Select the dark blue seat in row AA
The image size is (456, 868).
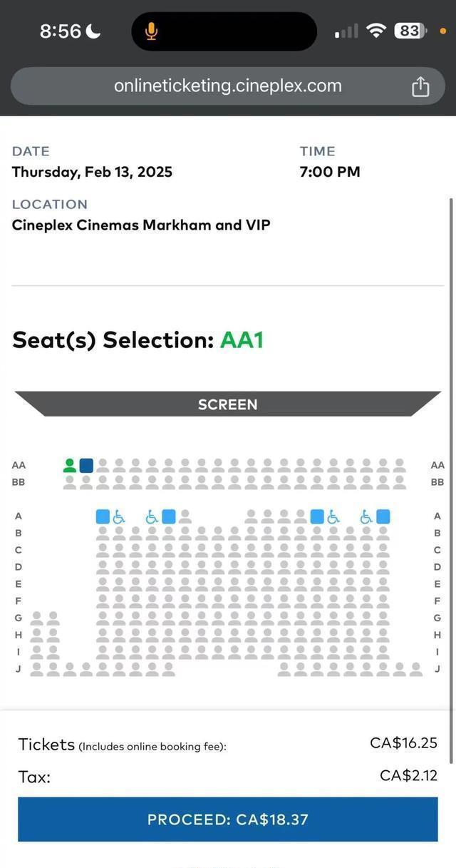pos(86,466)
